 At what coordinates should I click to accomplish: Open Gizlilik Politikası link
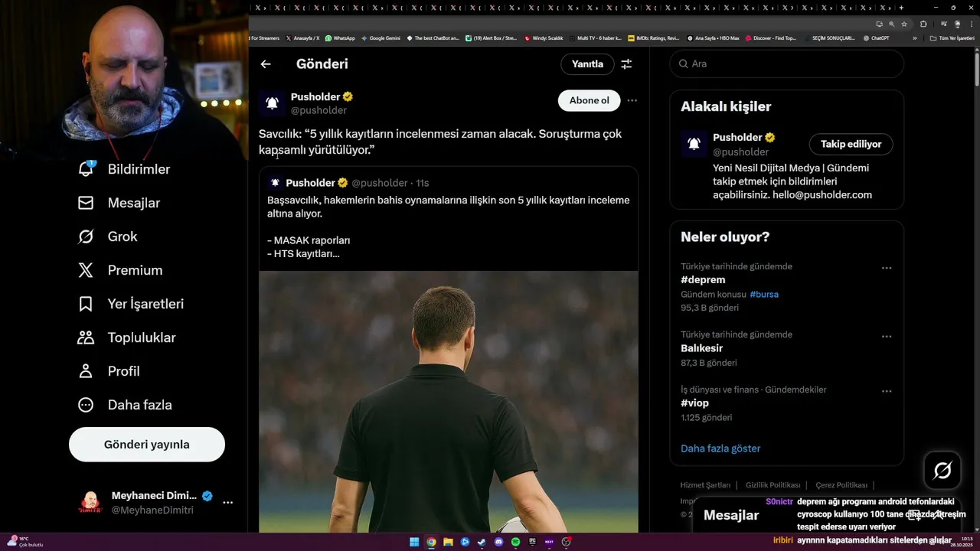click(773, 485)
